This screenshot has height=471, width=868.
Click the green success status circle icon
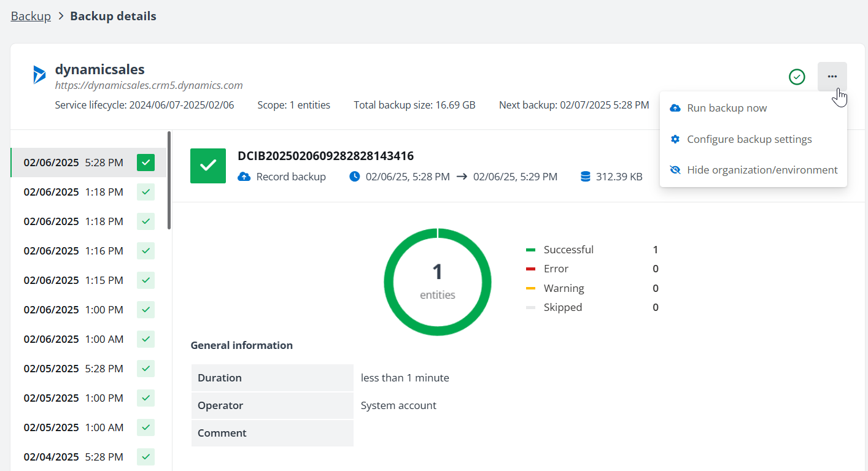(797, 77)
